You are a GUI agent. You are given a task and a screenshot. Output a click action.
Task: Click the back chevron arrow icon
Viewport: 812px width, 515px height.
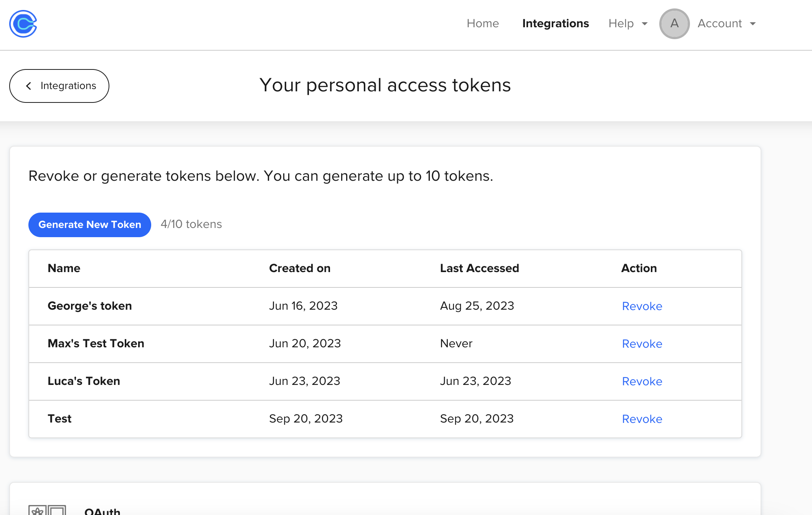29,86
